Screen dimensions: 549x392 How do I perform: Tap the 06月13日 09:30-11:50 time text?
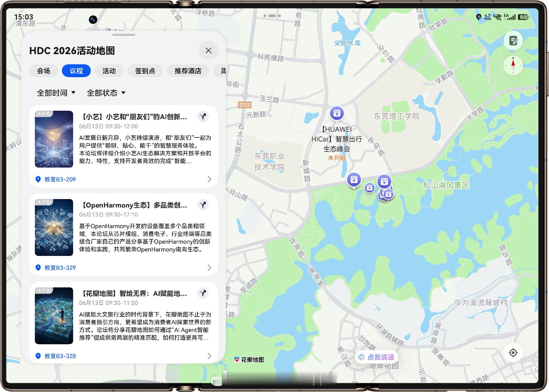(109, 303)
